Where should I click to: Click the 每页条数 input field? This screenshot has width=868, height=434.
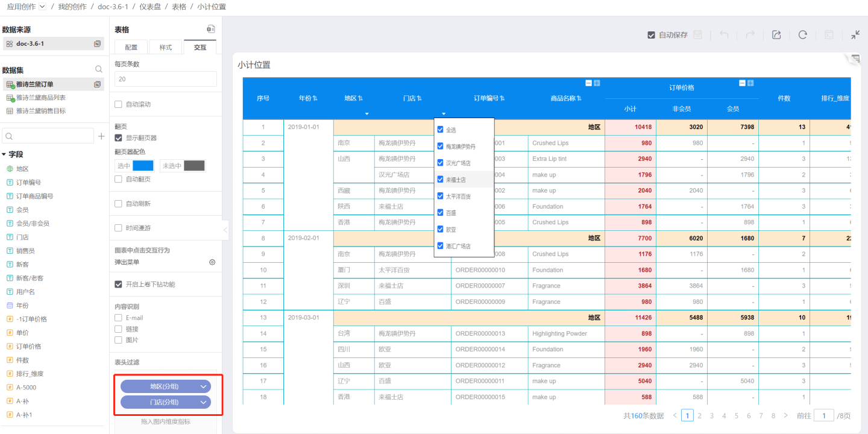pyautogui.click(x=166, y=79)
